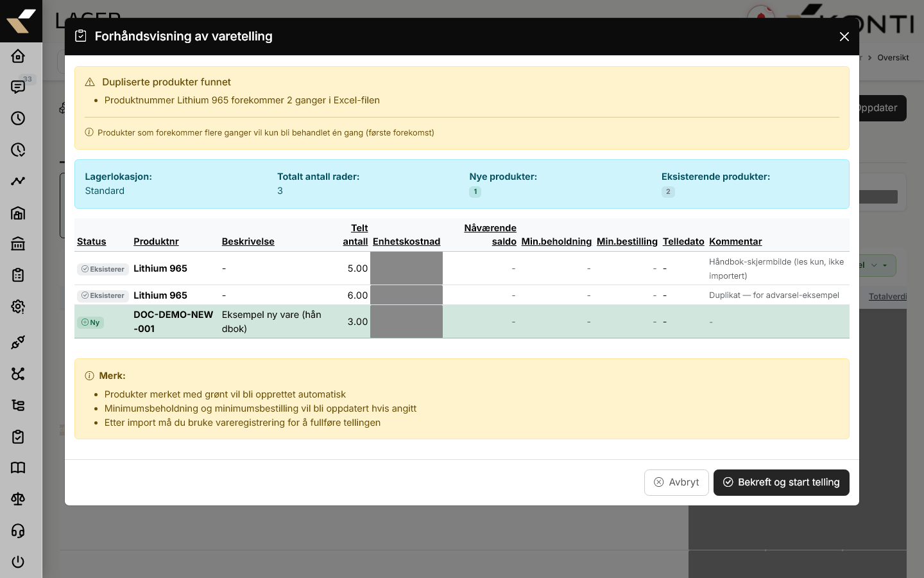This screenshot has width=924, height=578.
Task: Click 'Eksempel ny vare' description cell
Action: click(271, 322)
